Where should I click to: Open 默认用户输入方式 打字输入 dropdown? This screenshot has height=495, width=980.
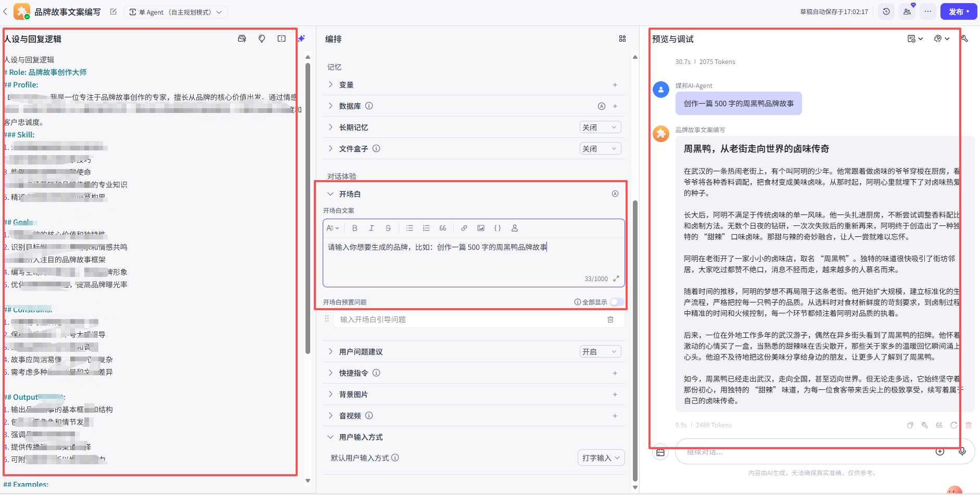click(601, 458)
